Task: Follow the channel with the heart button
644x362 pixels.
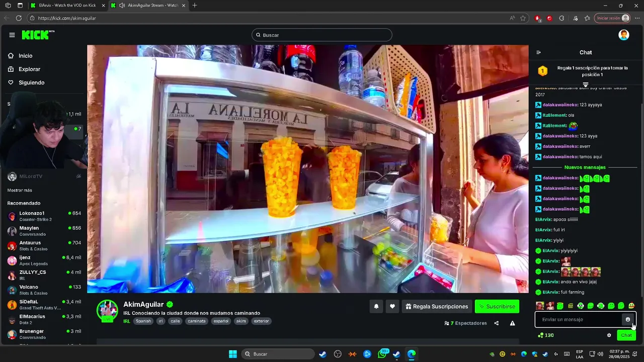Action: coord(392,306)
